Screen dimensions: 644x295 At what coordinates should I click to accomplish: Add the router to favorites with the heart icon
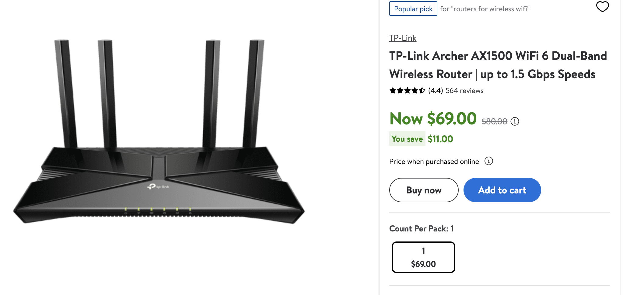(602, 7)
